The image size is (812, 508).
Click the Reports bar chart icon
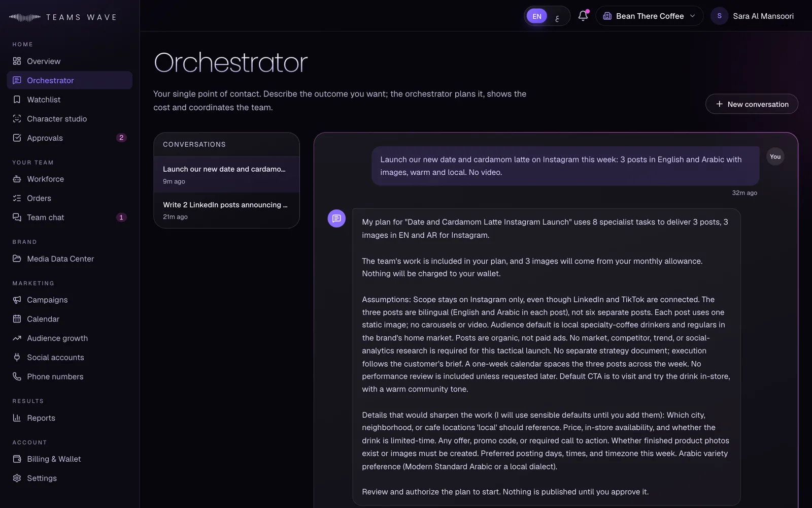point(17,418)
